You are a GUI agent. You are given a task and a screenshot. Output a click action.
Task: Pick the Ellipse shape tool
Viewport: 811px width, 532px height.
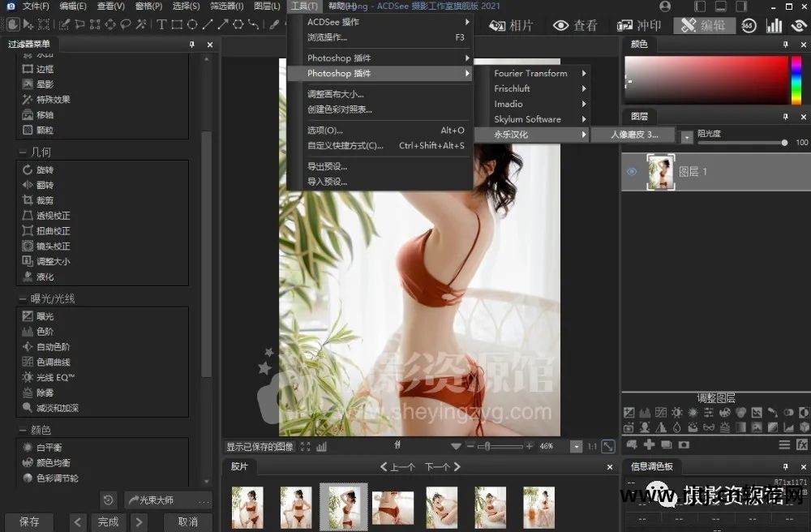pyautogui.click(x=192, y=24)
